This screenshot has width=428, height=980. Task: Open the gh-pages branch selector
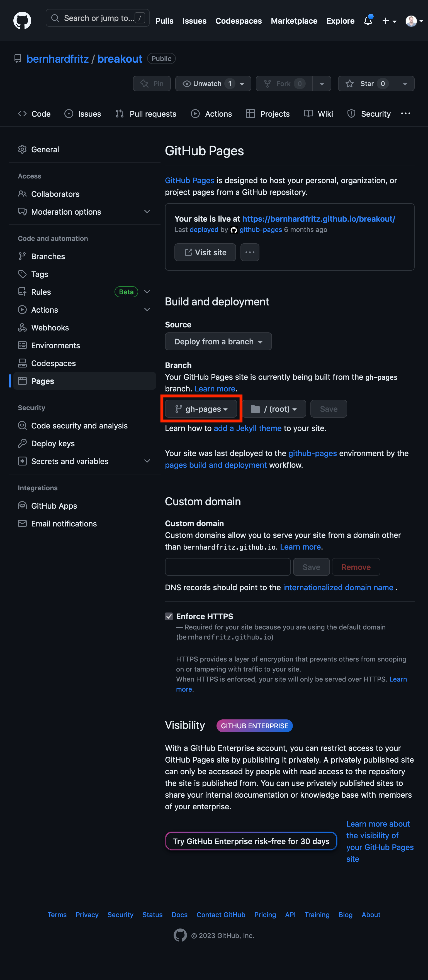201,409
